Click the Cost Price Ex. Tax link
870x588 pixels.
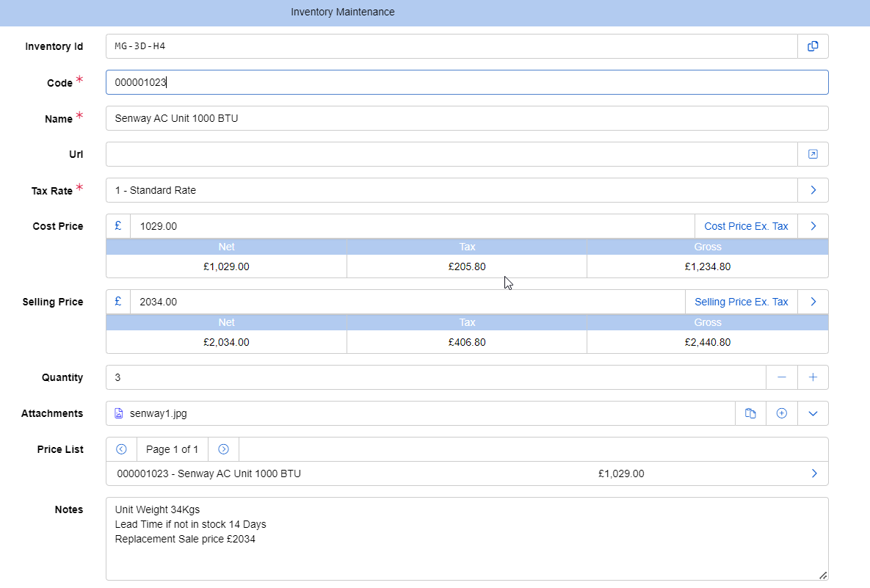click(x=746, y=226)
